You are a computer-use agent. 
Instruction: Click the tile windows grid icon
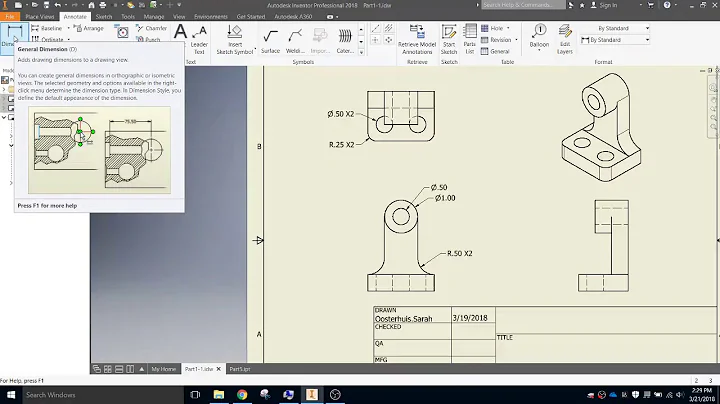107,369
